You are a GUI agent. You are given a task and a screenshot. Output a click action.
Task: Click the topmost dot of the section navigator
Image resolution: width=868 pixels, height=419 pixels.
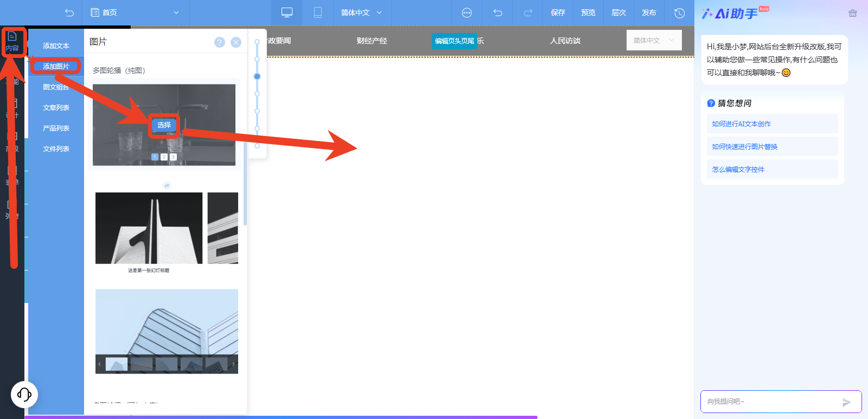(257, 42)
